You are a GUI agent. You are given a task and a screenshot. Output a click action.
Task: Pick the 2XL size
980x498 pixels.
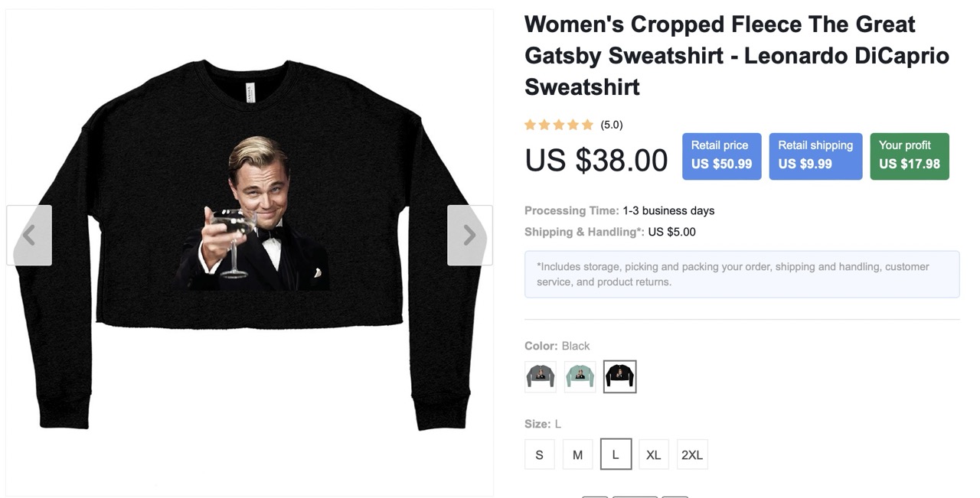coord(691,454)
